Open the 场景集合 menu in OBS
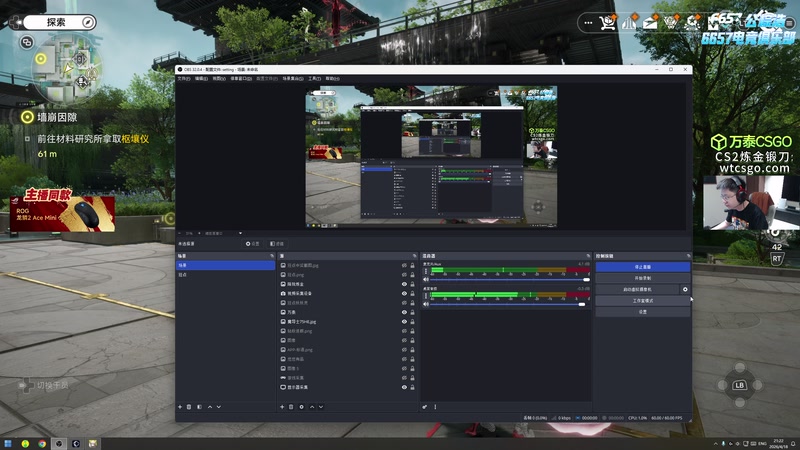Image resolution: width=800 pixels, height=450 pixels. point(293,79)
